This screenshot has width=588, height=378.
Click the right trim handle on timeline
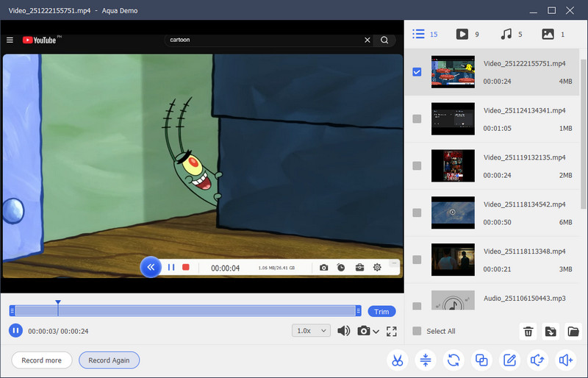point(358,311)
